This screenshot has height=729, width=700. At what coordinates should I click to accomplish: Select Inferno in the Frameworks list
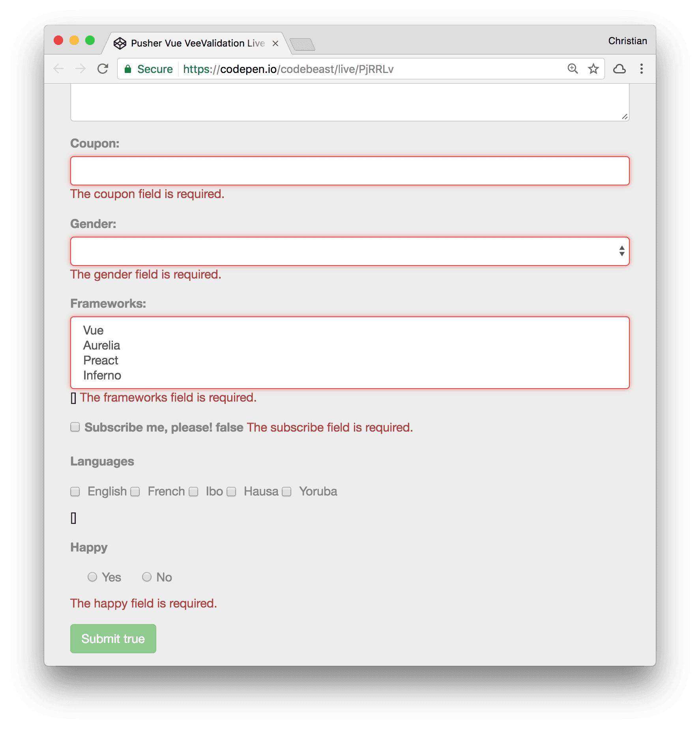point(101,375)
